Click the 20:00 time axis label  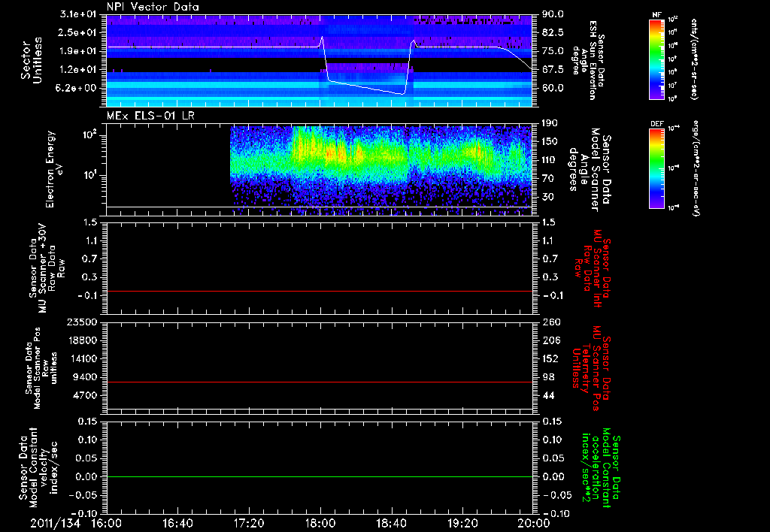(x=534, y=523)
